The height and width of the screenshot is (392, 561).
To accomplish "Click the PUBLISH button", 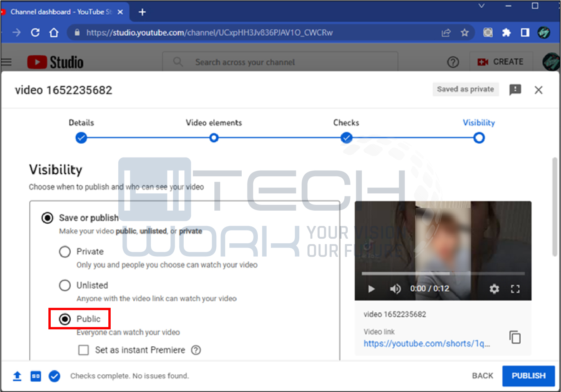I will point(528,376).
